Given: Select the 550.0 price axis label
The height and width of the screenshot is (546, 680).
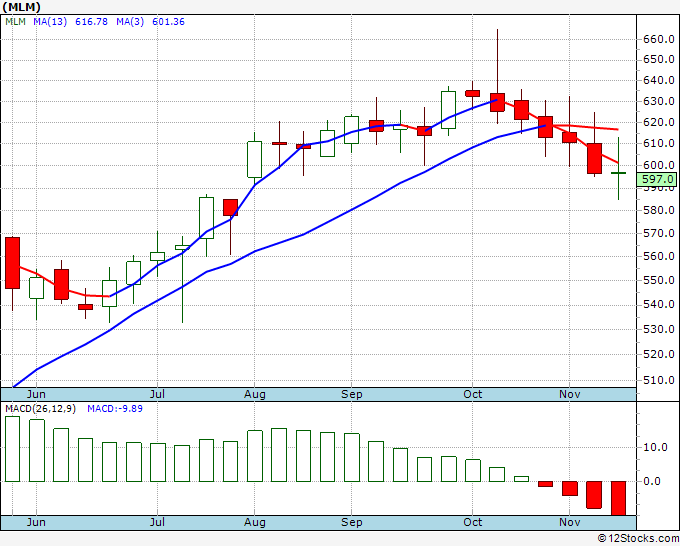Looking at the screenshot, I should pos(659,280).
